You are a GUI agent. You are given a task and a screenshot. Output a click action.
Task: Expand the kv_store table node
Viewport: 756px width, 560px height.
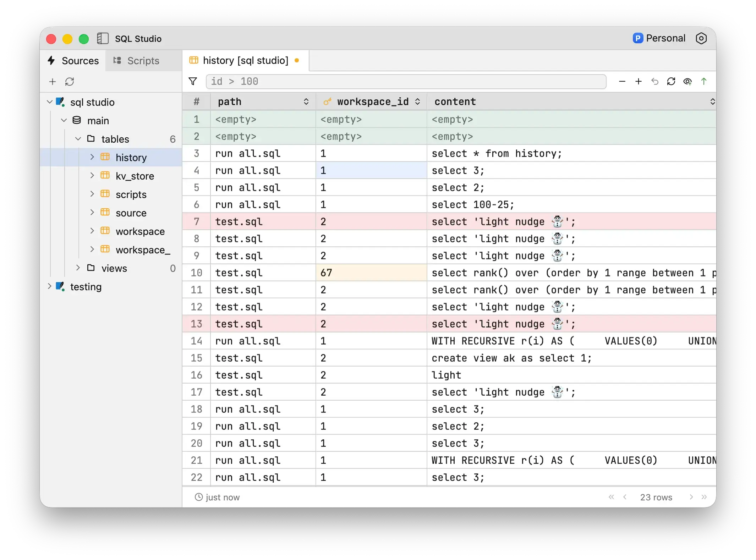tap(92, 176)
